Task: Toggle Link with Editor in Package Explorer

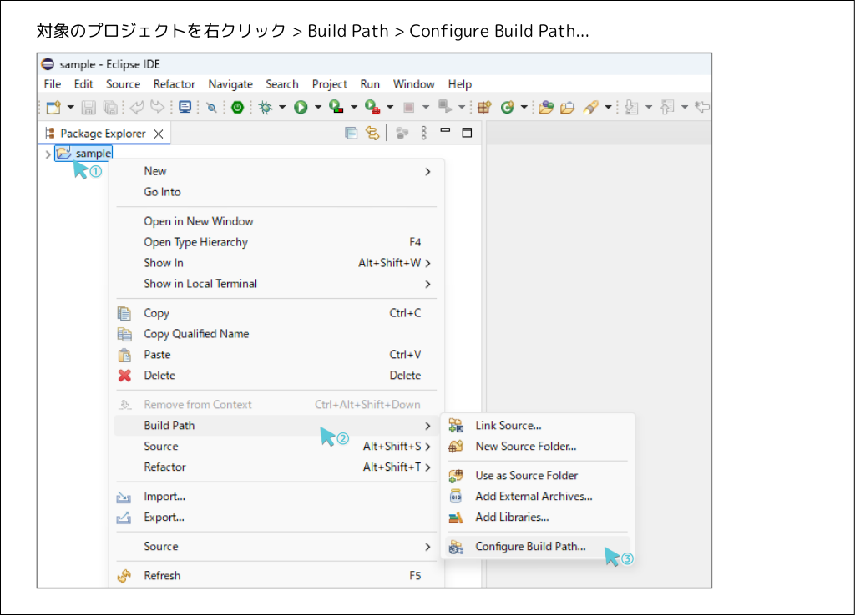Action: [372, 133]
